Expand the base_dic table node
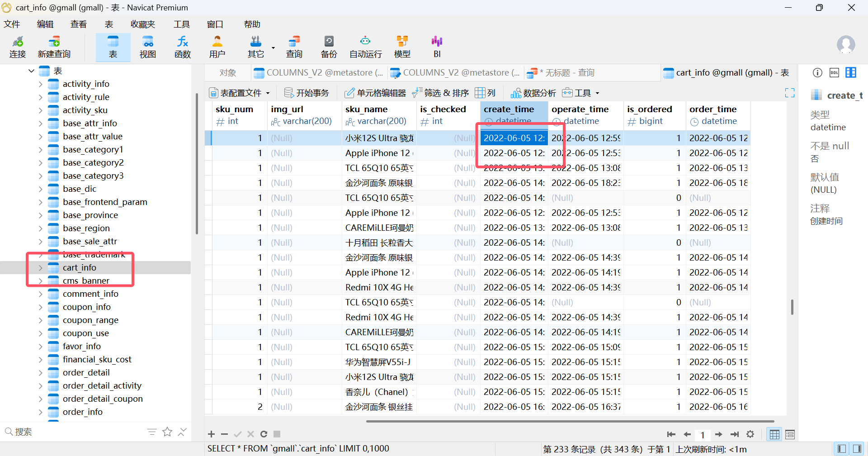The width and height of the screenshot is (868, 456). click(40, 189)
